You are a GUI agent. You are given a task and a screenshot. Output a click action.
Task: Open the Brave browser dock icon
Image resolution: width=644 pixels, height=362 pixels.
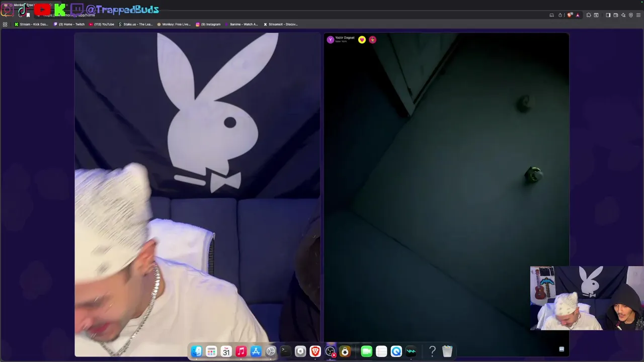coord(315,351)
